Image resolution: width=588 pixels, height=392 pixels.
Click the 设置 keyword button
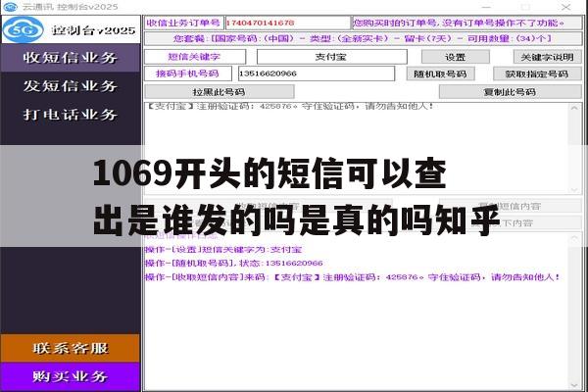pyautogui.click(x=456, y=57)
